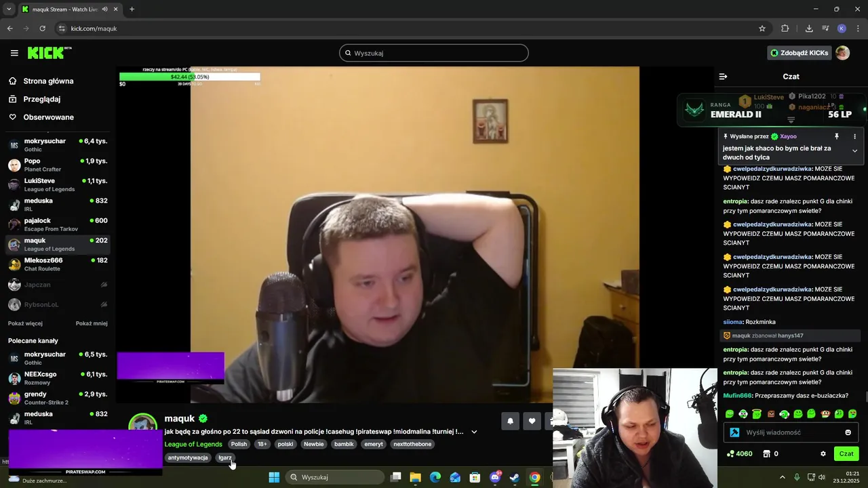Open pajalock channel in followed list

(x=57, y=224)
